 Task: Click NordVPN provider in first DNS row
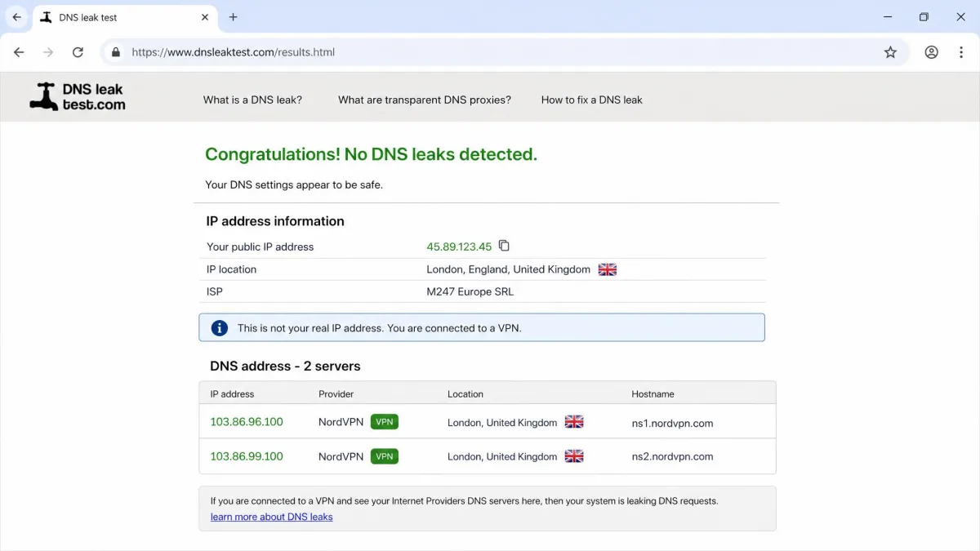coord(341,423)
